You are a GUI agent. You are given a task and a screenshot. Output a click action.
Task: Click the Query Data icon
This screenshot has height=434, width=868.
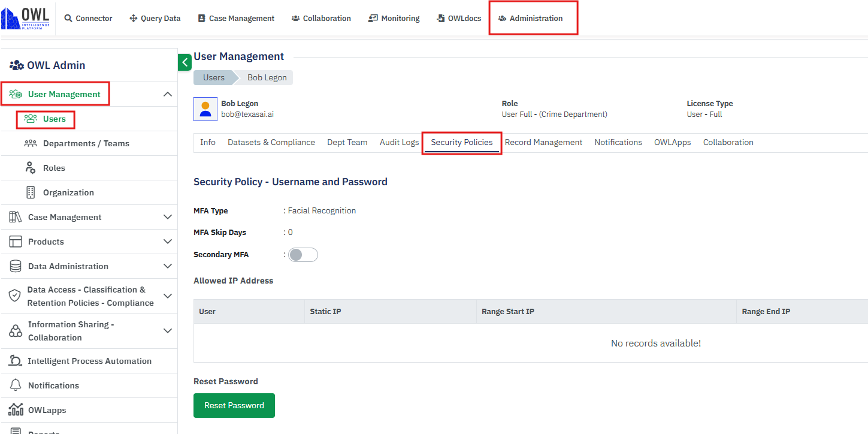134,19
